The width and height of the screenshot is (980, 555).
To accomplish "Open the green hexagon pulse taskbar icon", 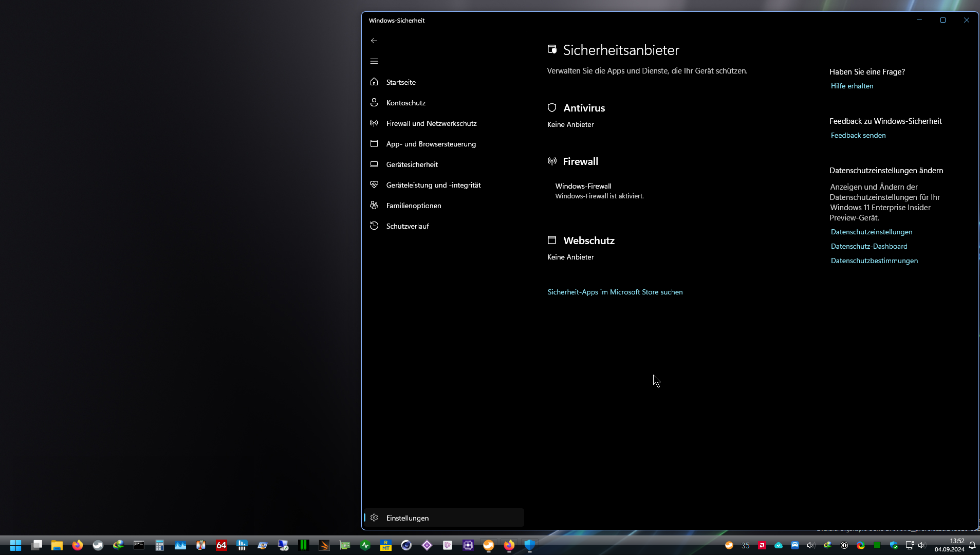I will 365,545.
